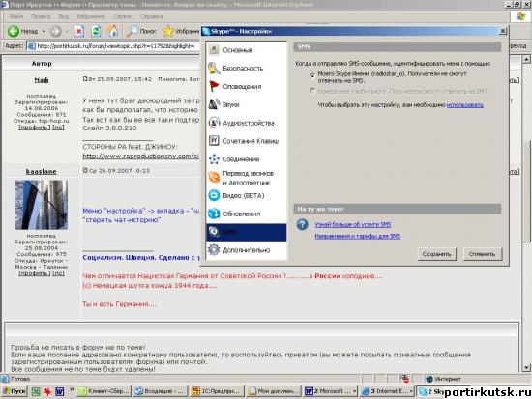
Task: Select the SMS settings section
Action: [246, 232]
